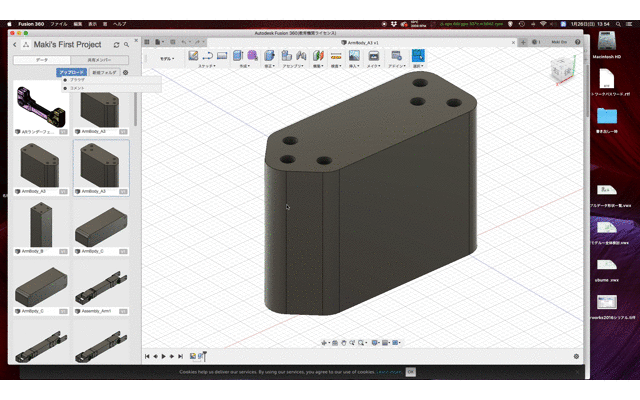
Task: Open the ArmBody_B thumbnail
Action: pos(43,225)
